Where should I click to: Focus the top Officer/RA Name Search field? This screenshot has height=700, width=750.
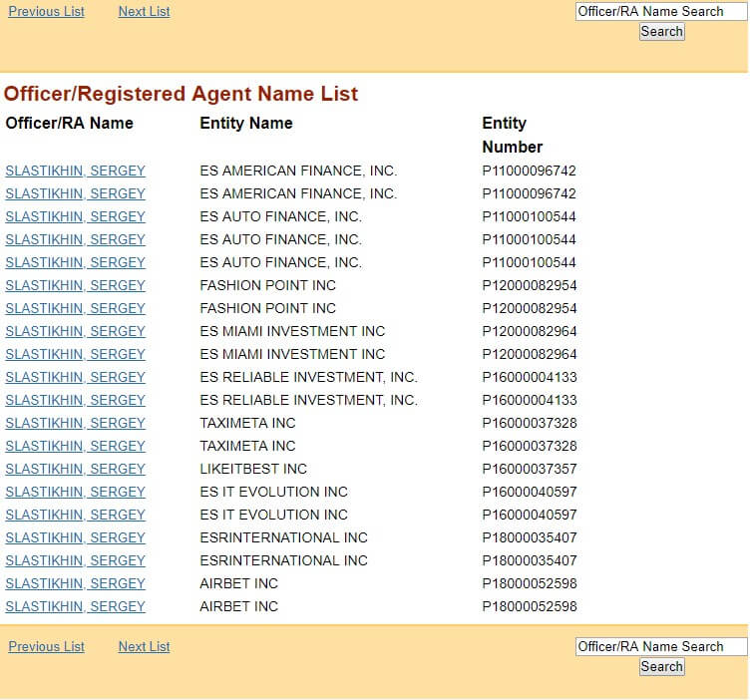click(660, 11)
